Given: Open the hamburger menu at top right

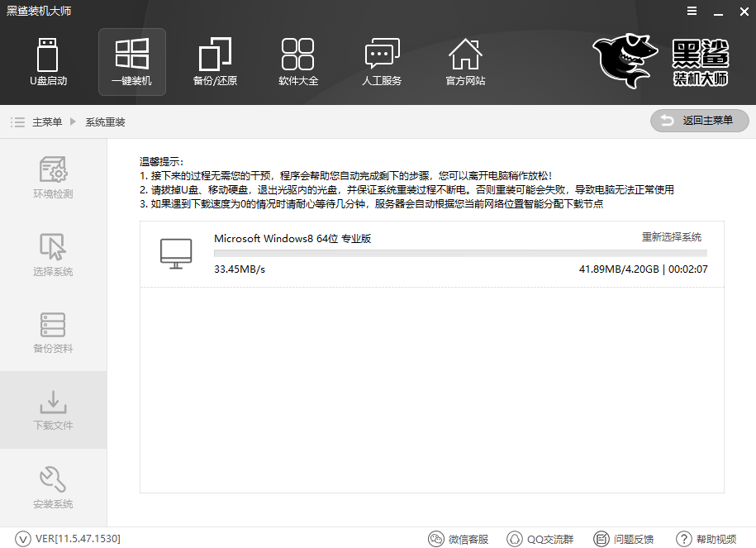Looking at the screenshot, I should click(x=692, y=12).
